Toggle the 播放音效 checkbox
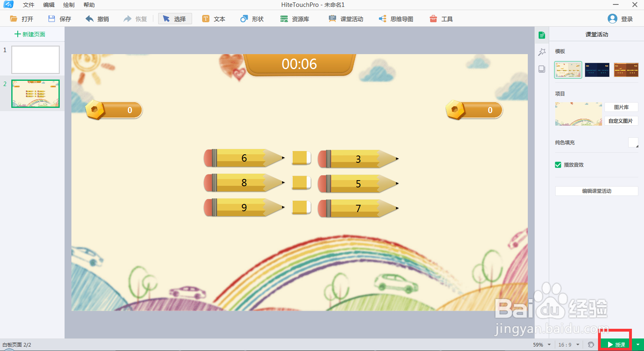Screen dimensions: 644x351 (558, 165)
